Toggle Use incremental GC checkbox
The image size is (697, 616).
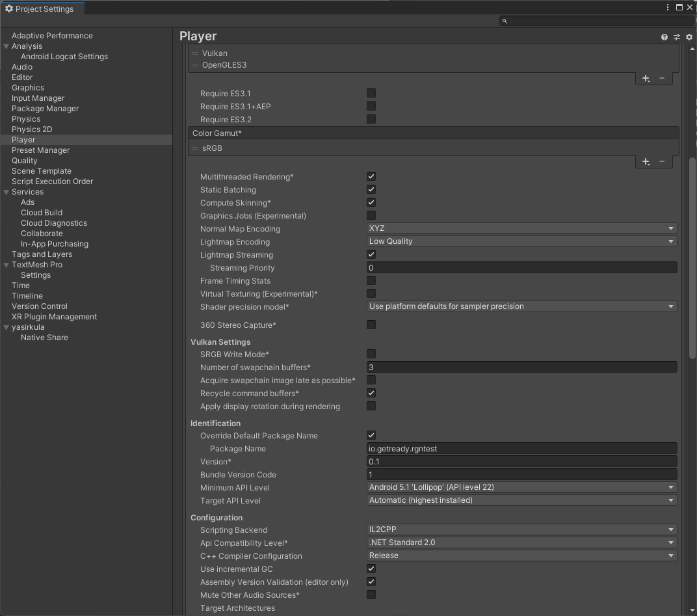coord(371,569)
